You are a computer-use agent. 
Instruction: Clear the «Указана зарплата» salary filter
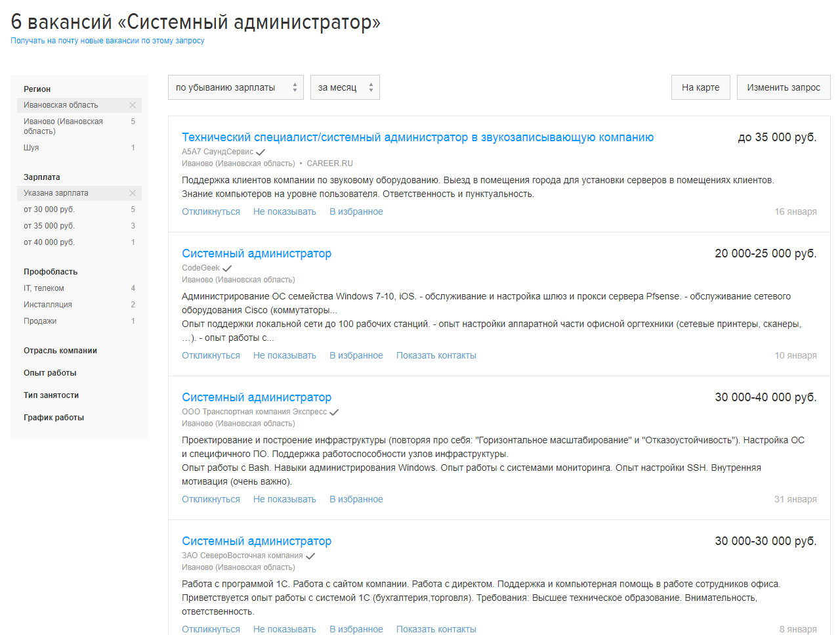coord(133,192)
